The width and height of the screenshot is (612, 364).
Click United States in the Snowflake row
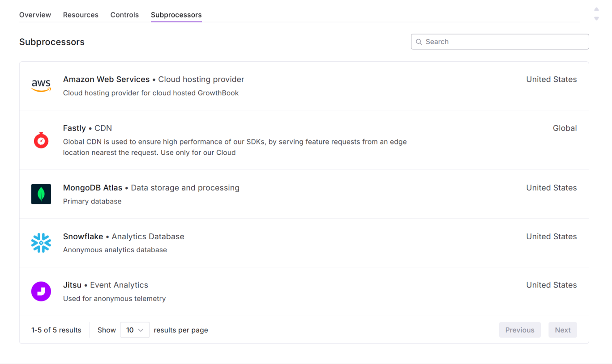pyautogui.click(x=552, y=237)
